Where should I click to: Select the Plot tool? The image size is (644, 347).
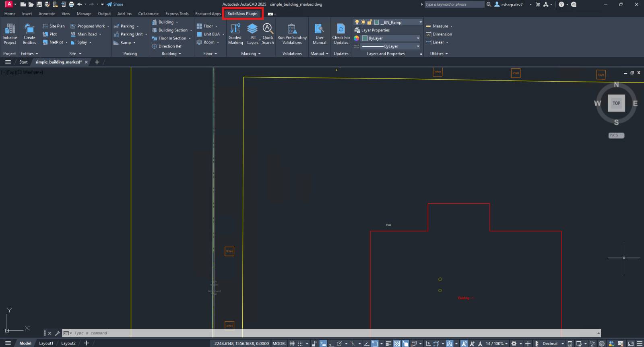coord(50,34)
